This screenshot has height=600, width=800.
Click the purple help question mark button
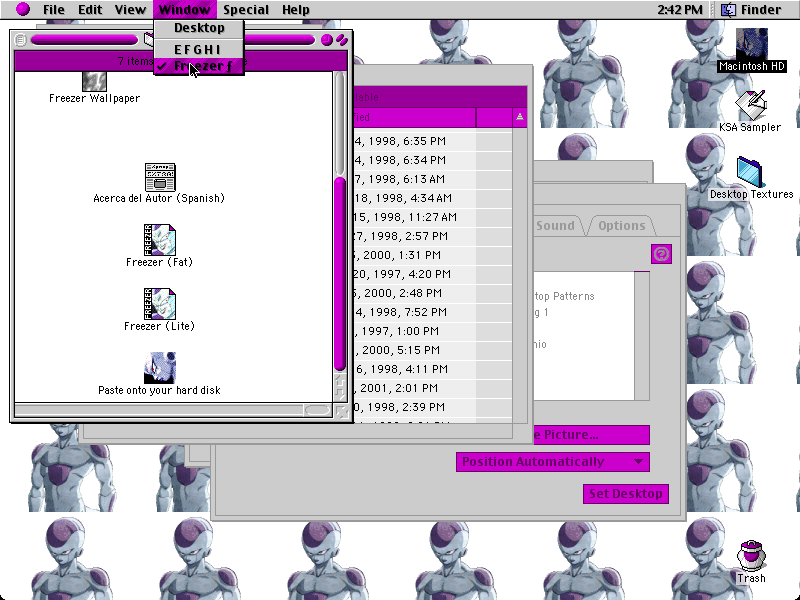661,254
